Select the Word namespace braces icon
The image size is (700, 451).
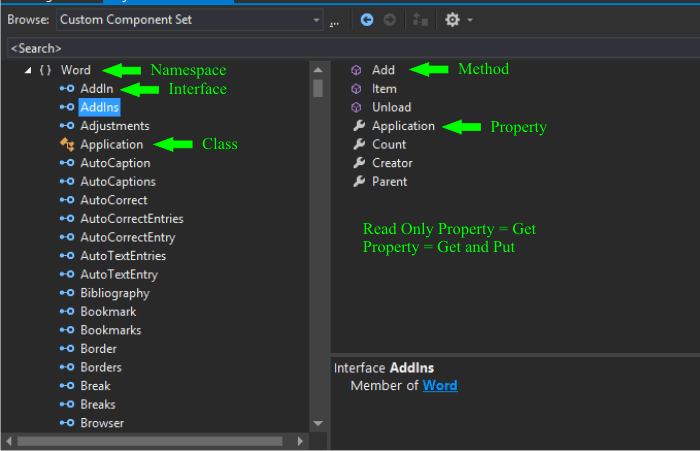coord(45,70)
